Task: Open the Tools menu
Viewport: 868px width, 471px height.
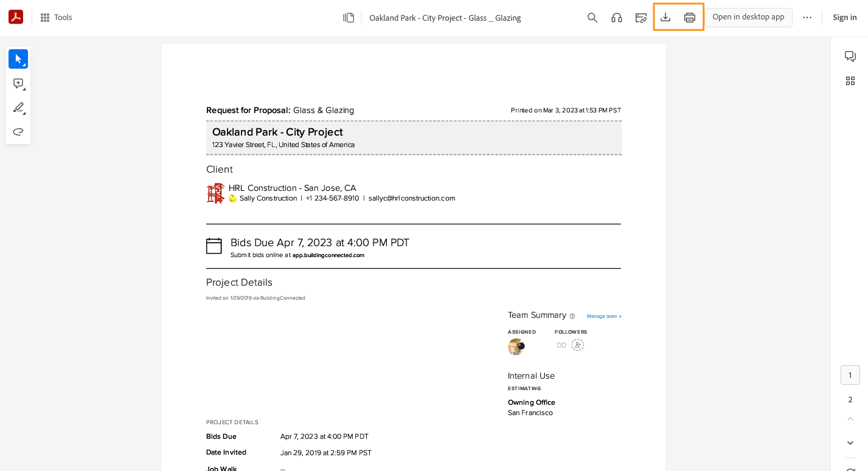Action: coord(55,17)
